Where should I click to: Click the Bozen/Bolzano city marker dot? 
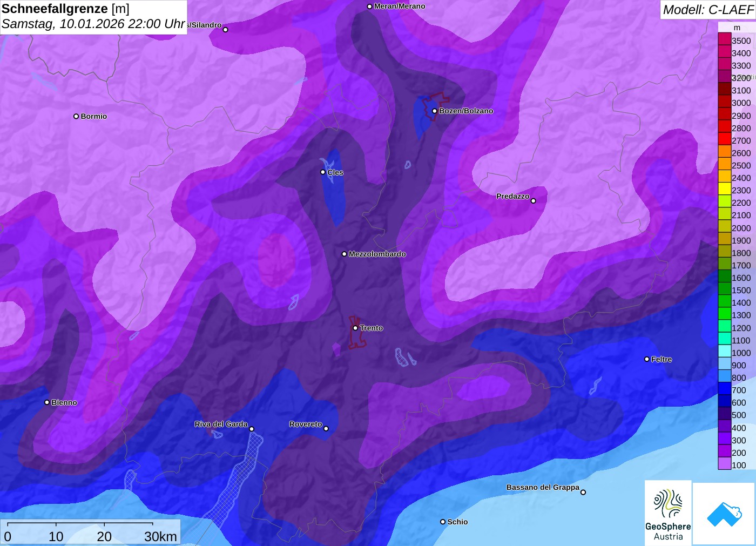tap(435, 111)
